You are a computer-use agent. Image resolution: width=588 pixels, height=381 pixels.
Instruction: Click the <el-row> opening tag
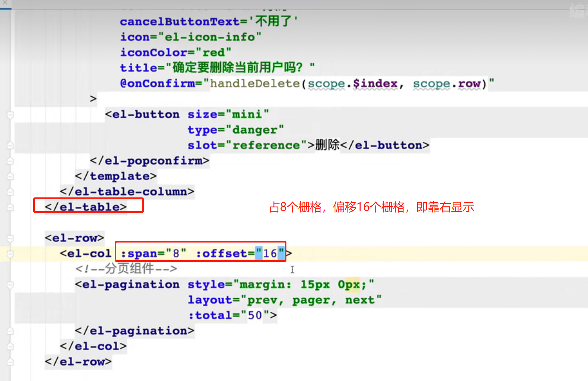tap(74, 238)
